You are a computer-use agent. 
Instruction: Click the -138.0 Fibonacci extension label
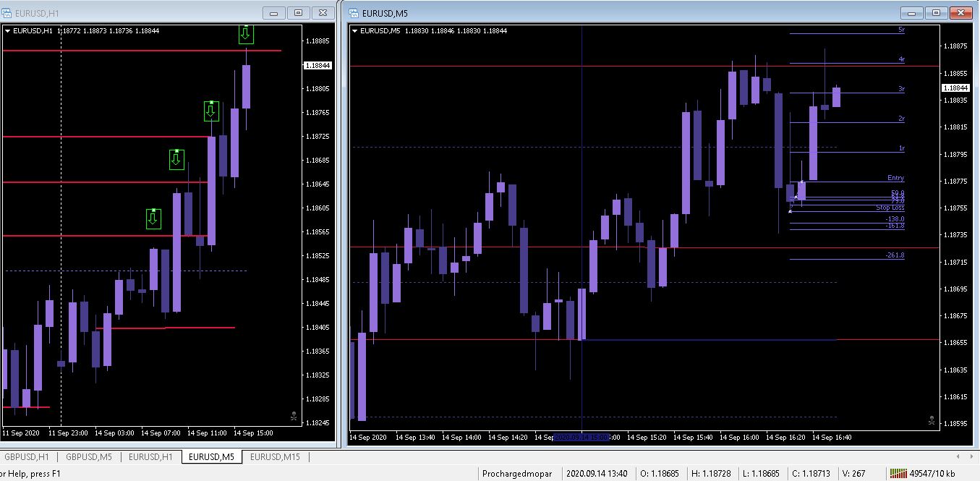click(x=895, y=218)
